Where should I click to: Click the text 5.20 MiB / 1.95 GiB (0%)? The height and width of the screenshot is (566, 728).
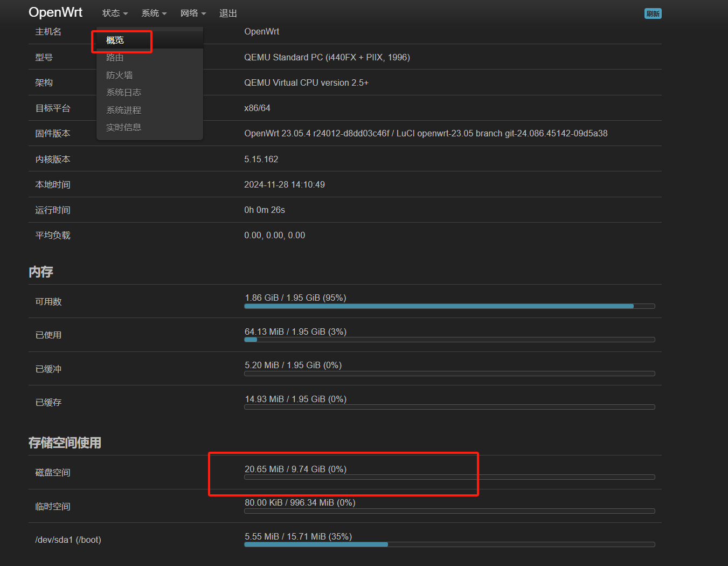(293, 365)
